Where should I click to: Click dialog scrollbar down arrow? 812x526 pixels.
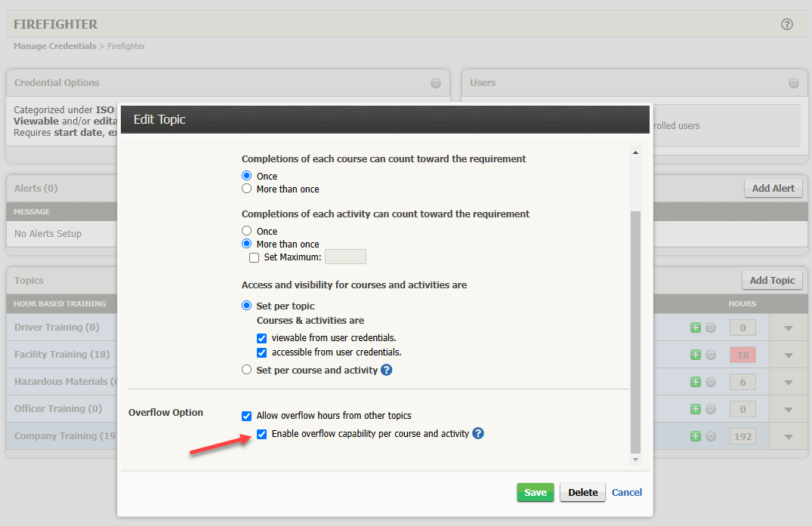coord(635,460)
